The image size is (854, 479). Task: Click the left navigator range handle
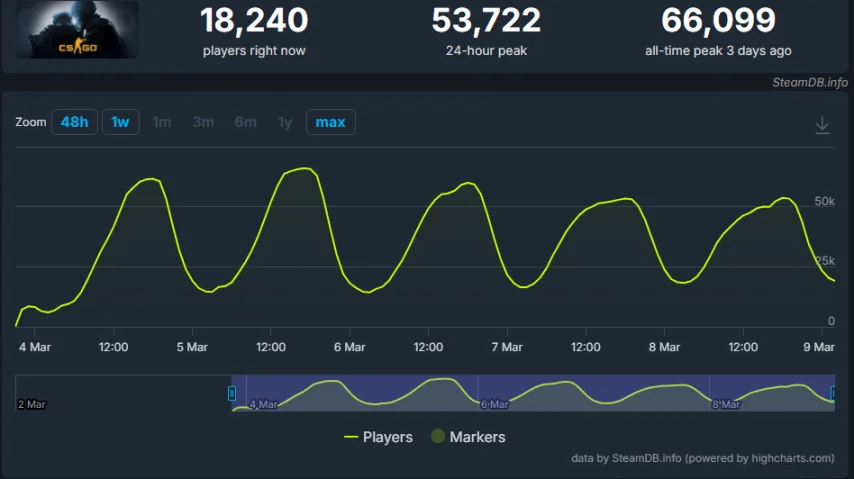[x=232, y=393]
